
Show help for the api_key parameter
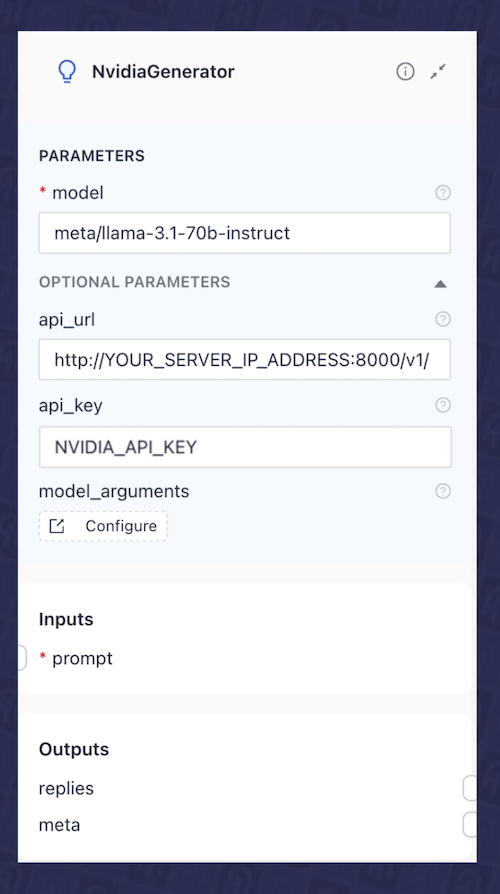pyautogui.click(x=443, y=405)
